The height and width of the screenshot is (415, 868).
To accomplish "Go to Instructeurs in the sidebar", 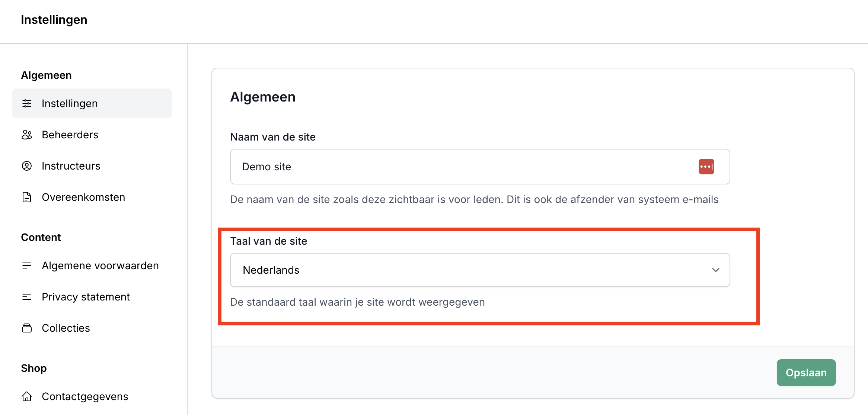I will point(71,166).
